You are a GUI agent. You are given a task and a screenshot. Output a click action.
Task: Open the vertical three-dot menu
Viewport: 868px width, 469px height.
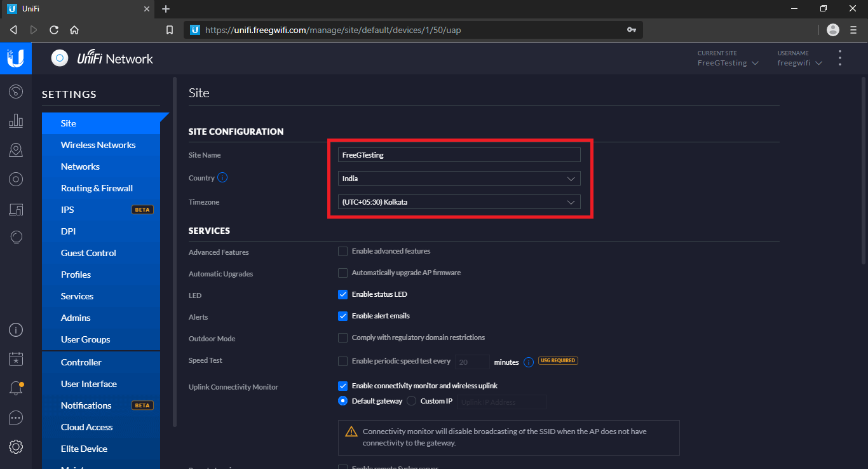click(840, 58)
